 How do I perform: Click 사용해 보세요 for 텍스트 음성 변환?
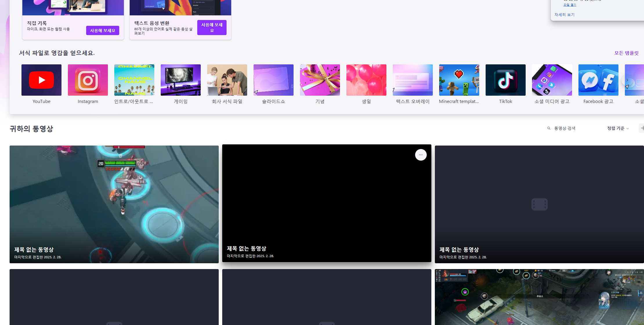coord(212,28)
